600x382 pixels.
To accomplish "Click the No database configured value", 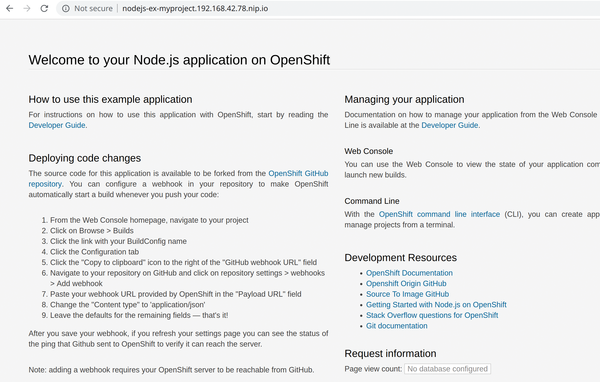I will coord(447,369).
